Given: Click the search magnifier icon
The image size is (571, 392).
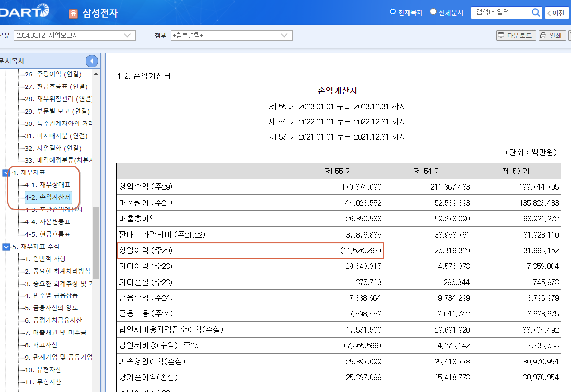Looking at the screenshot, I should [x=535, y=13].
